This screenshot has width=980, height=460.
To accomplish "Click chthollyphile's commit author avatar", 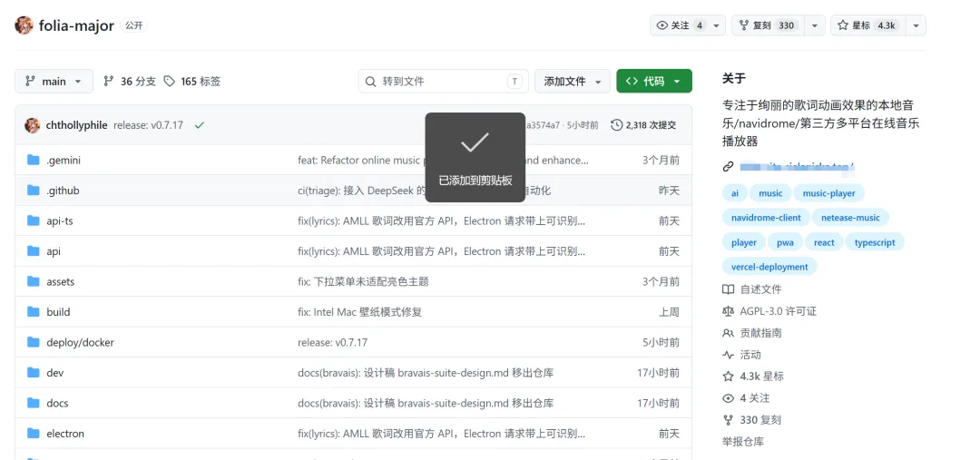I will (33, 125).
